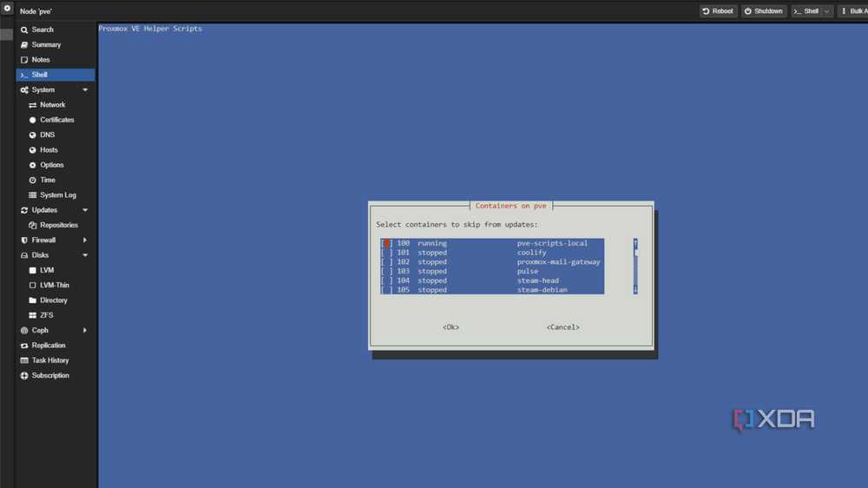Click the System Log list icon
This screenshot has width=868, height=488.
33,195
